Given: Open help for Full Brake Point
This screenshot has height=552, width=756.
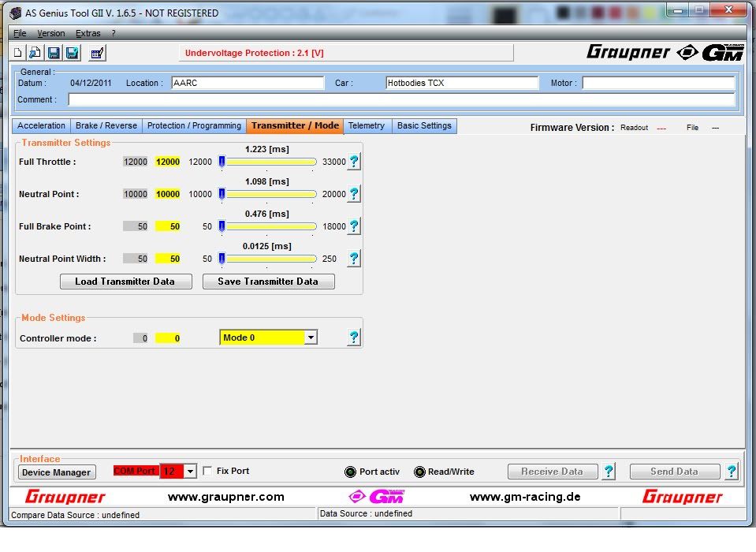Looking at the screenshot, I should click(x=354, y=226).
